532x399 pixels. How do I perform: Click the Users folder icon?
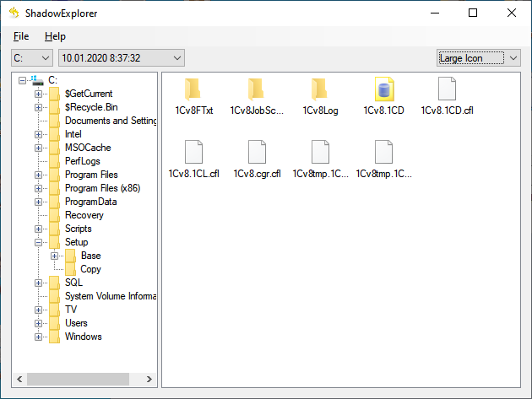[54, 323]
